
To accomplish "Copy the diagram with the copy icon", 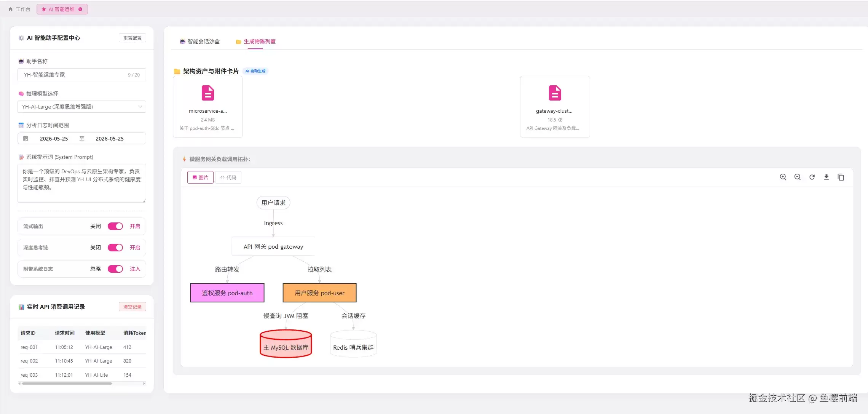I will coord(841,177).
